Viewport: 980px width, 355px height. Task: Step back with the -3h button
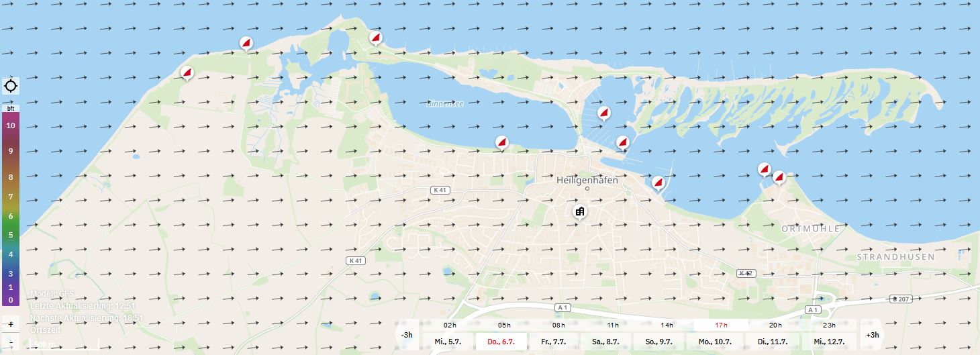point(407,335)
